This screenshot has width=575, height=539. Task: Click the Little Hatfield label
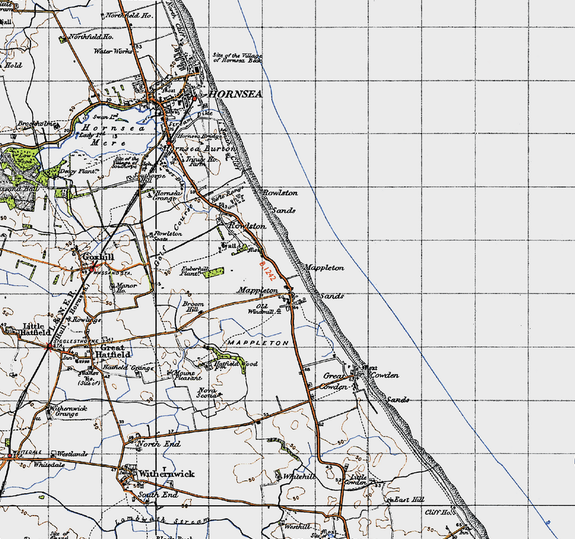pos(36,329)
